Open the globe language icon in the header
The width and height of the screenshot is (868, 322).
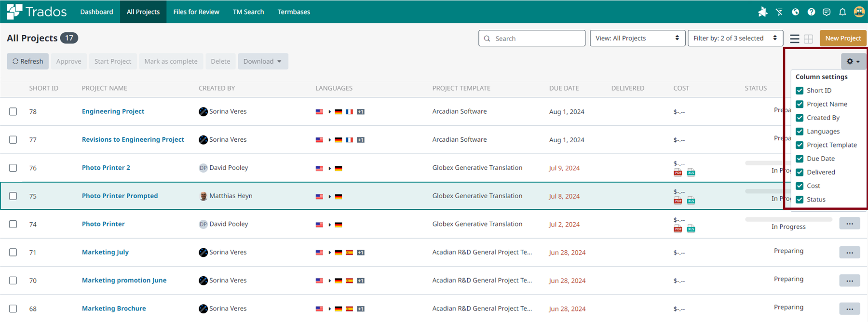click(796, 12)
